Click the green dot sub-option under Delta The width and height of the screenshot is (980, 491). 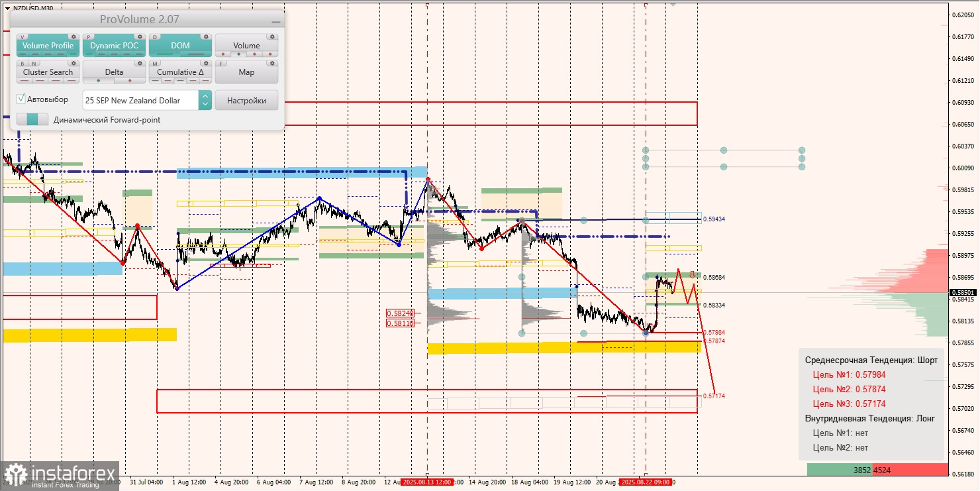[x=98, y=80]
